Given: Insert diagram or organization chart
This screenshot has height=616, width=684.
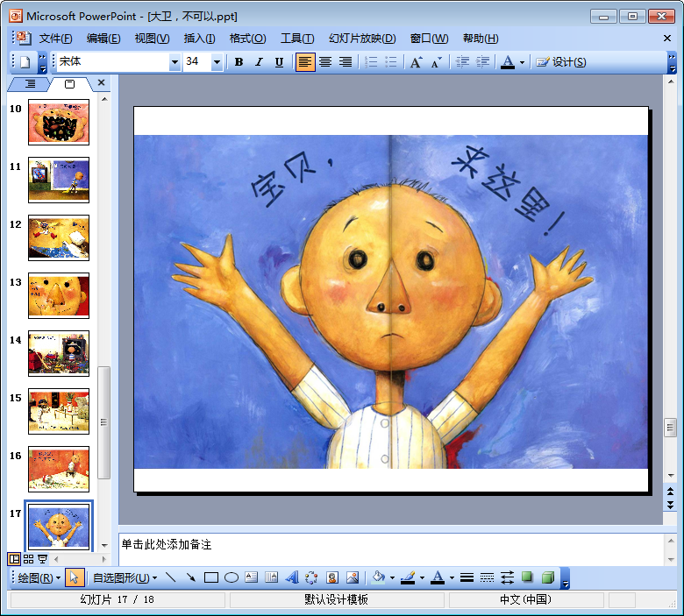Looking at the screenshot, I should tap(311, 578).
